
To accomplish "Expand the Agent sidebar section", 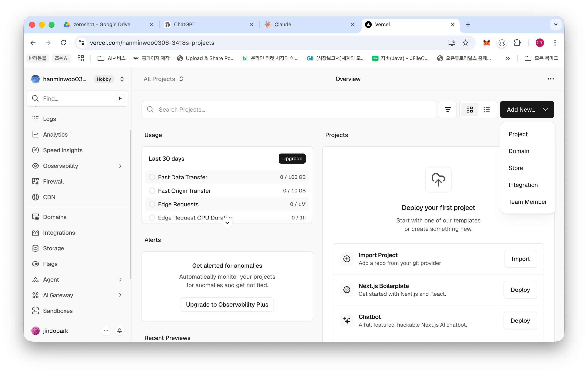I will [120, 279].
